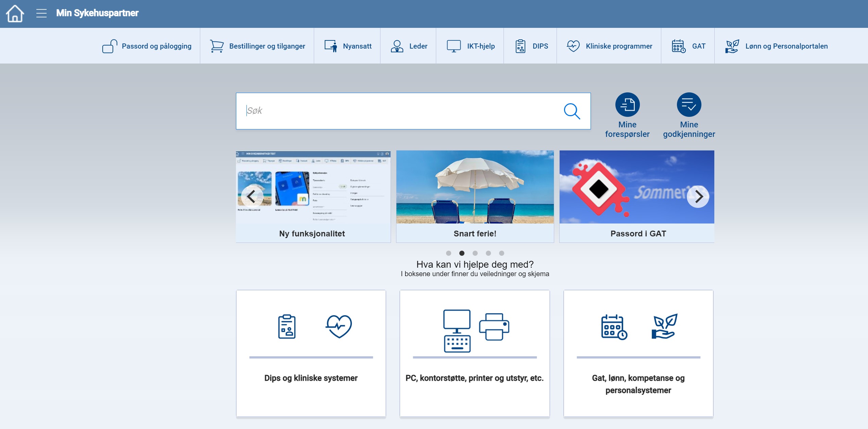The width and height of the screenshot is (868, 429).
Task: Select the Nyansatt new employee icon
Action: click(330, 46)
